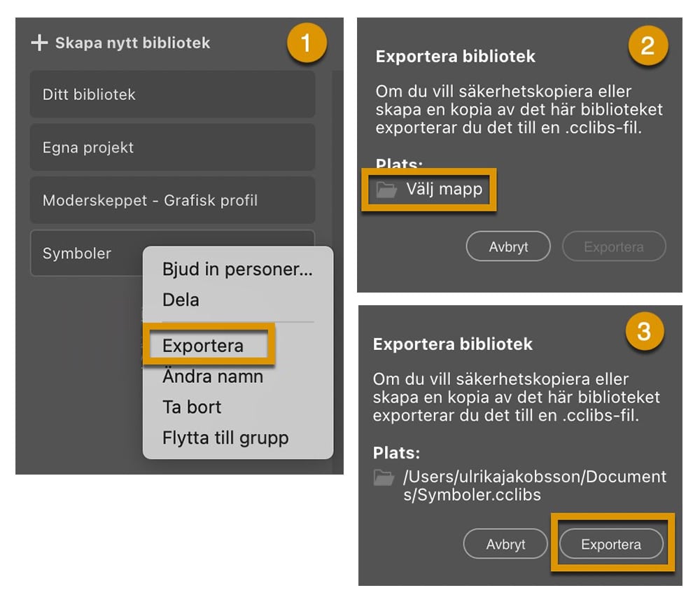Select the Egna projekt library

[171, 147]
